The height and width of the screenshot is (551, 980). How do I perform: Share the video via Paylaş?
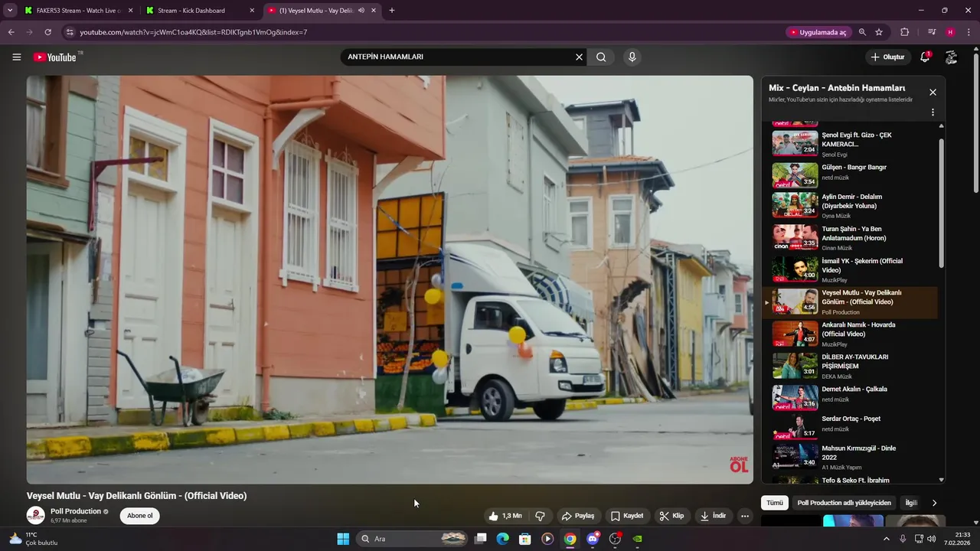(x=578, y=516)
